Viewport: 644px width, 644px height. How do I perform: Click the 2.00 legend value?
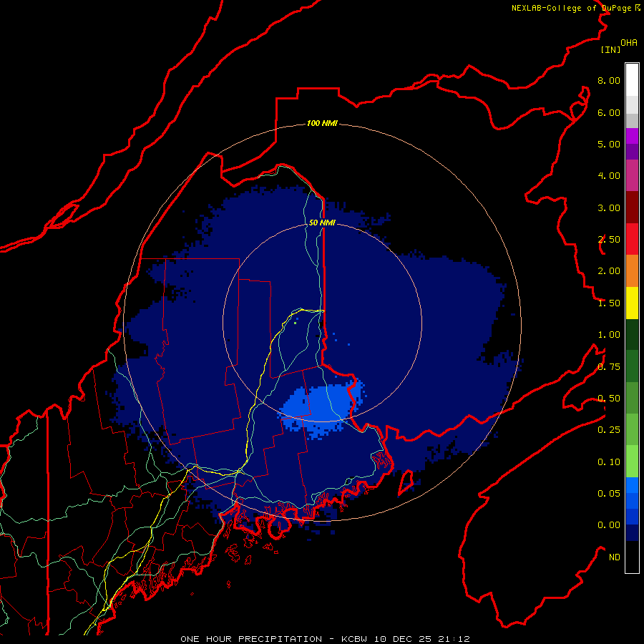coord(609,271)
